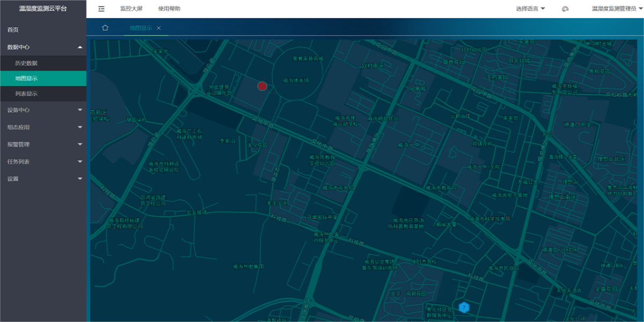Select 历史数据 in the sidebar

(x=26, y=63)
